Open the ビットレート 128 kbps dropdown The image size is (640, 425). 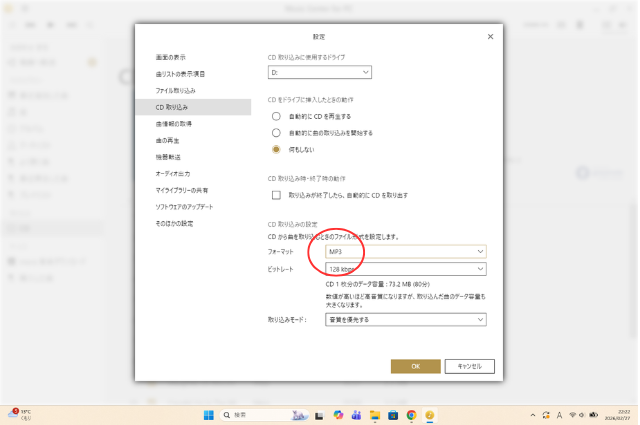pyautogui.click(x=406, y=269)
